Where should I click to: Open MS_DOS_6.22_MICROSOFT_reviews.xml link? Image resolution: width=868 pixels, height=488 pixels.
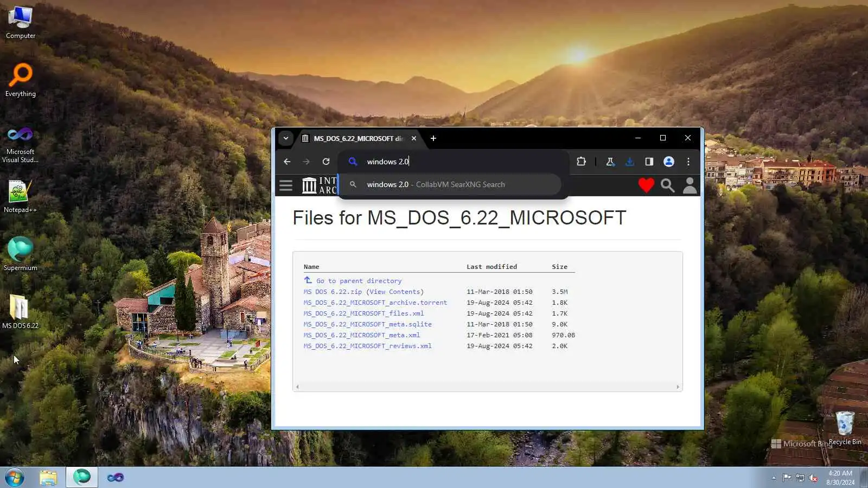(x=368, y=346)
